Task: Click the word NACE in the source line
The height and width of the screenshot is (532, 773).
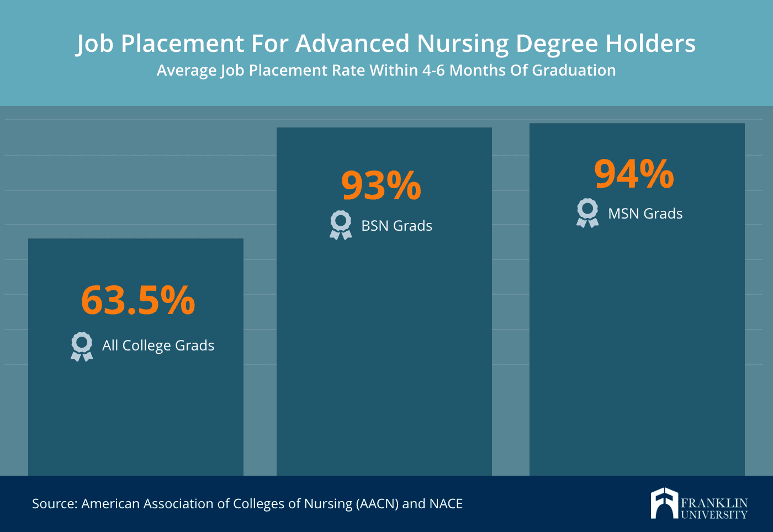Action: click(446, 504)
